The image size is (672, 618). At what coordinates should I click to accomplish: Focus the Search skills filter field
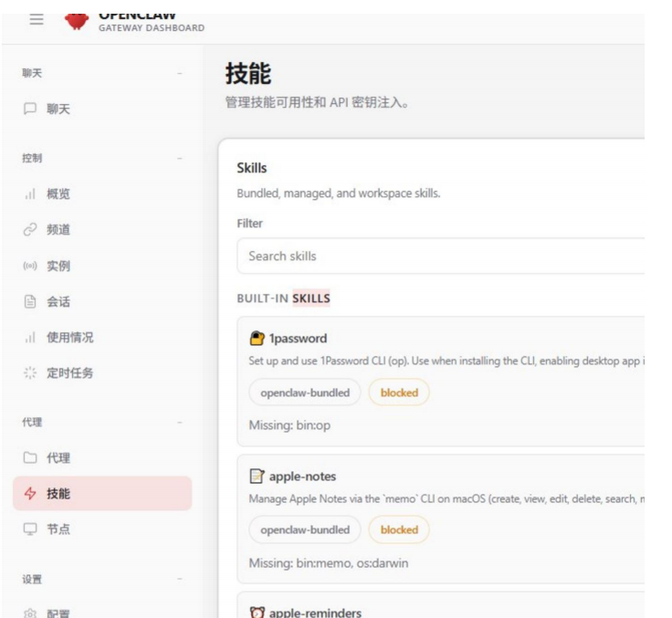click(x=440, y=257)
